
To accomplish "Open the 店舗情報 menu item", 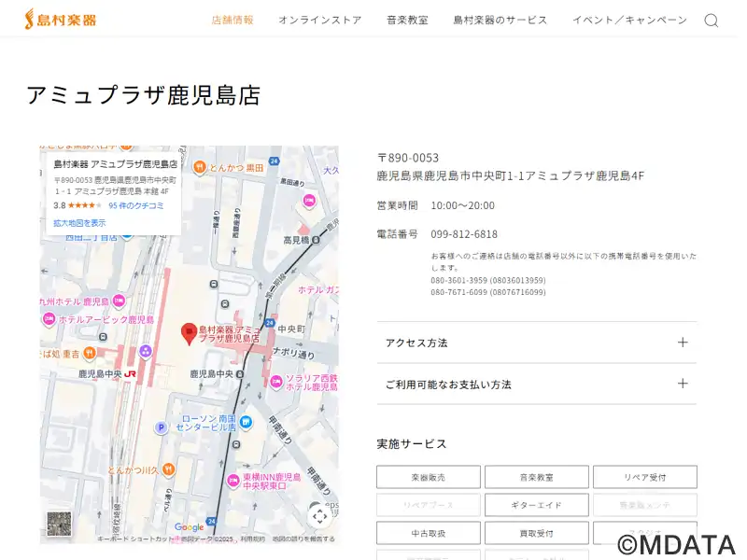I will [x=233, y=21].
